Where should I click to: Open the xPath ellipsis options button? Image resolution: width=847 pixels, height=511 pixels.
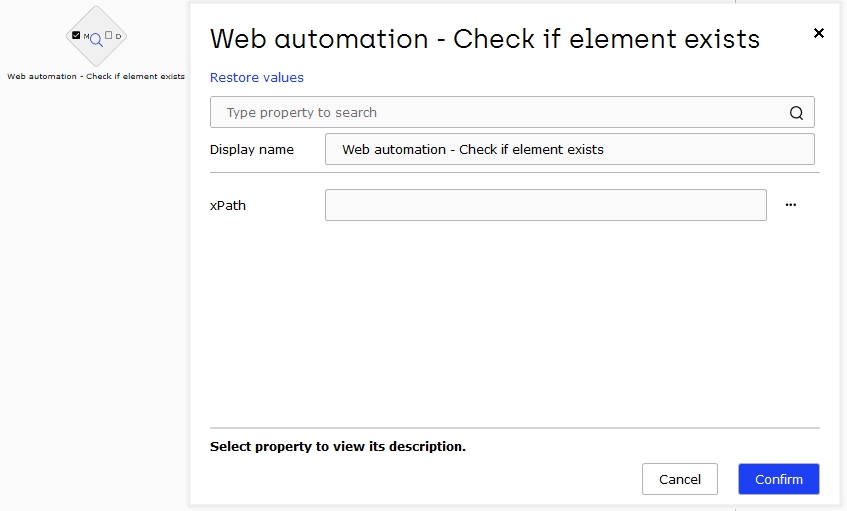pos(791,205)
